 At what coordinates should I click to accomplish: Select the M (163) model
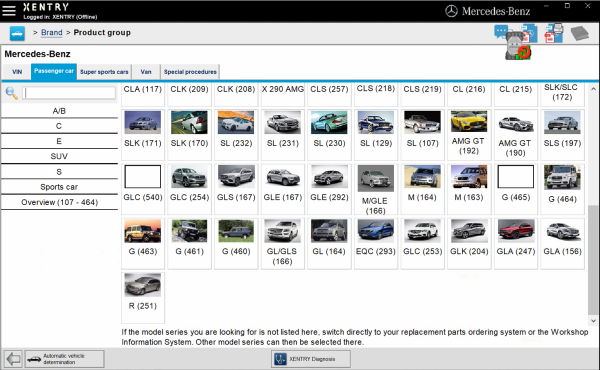tap(469, 189)
